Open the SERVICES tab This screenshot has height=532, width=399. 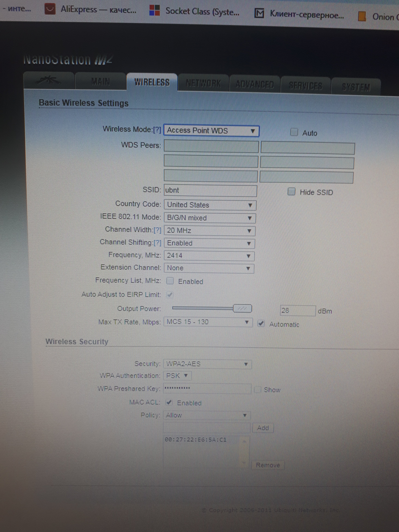pos(306,85)
